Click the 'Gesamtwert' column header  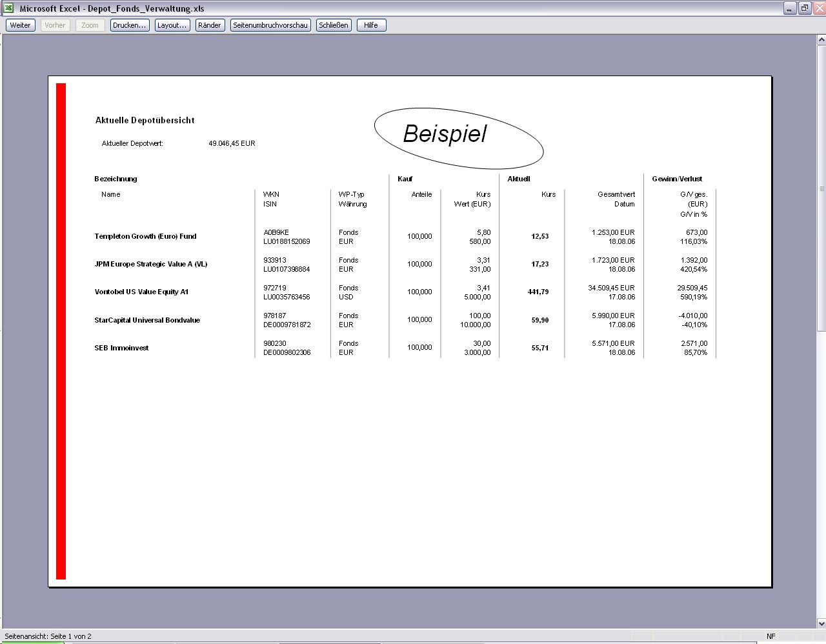616,194
